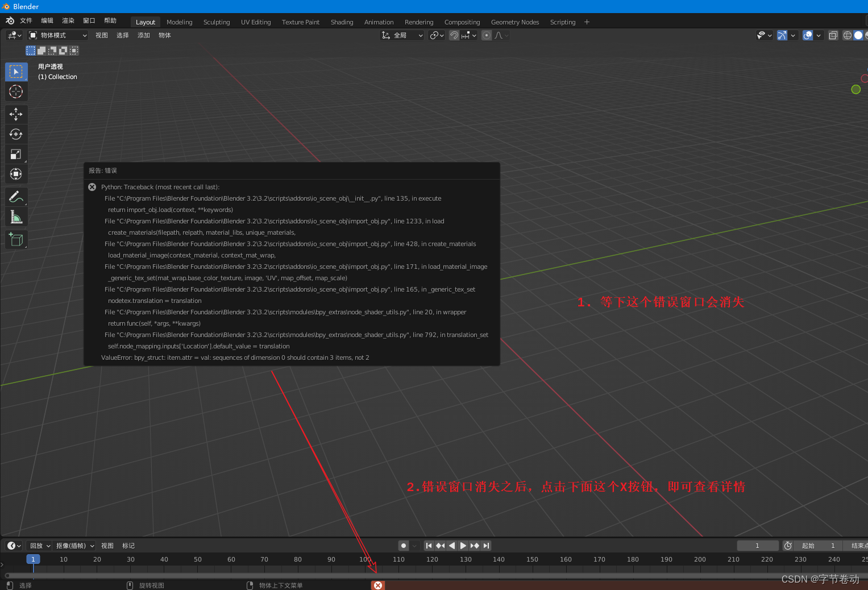868x590 pixels.
Task: Open the 物体模式 mode dropdown
Action: point(57,35)
